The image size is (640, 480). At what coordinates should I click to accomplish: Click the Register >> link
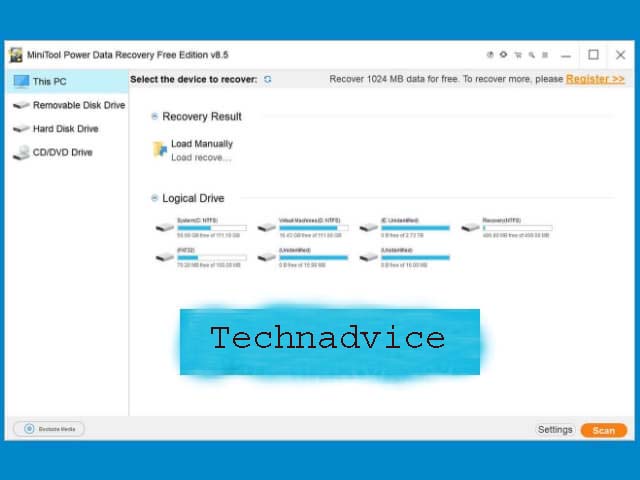(595, 79)
